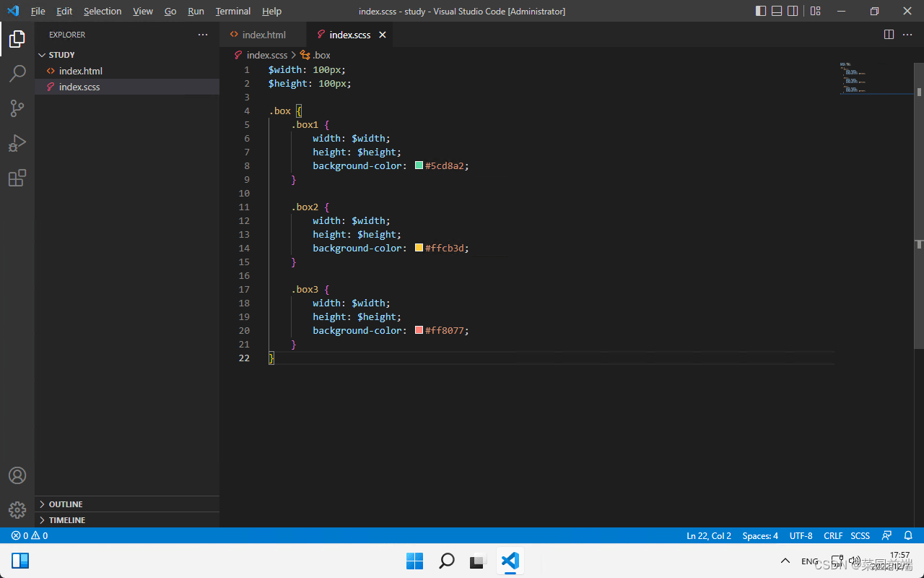Viewport: 924px width, 578px height.
Task: Click the volume icon in system tray
Action: coord(854,561)
